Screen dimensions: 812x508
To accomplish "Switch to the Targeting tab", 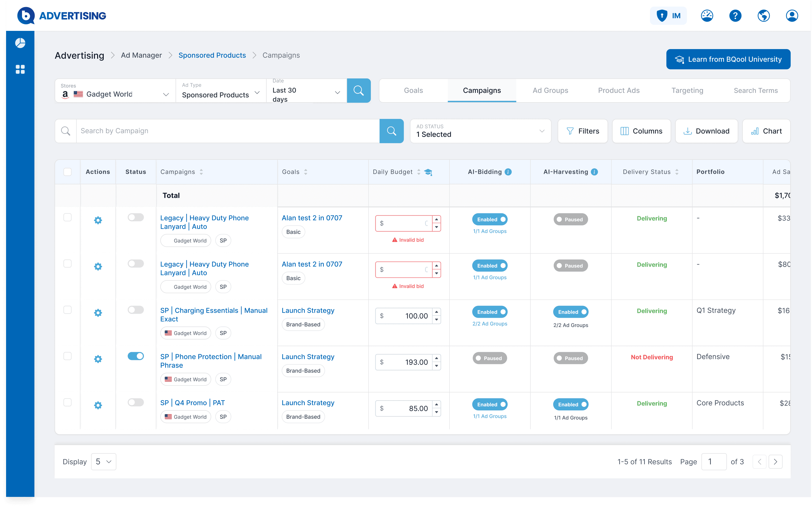I will [687, 90].
